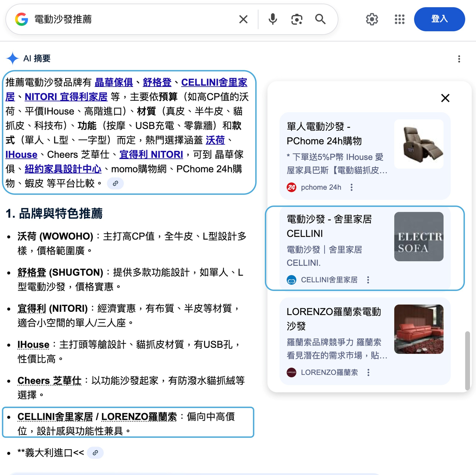
Task: Click link chip beside 義大利進口 bullet
Action: point(95,453)
